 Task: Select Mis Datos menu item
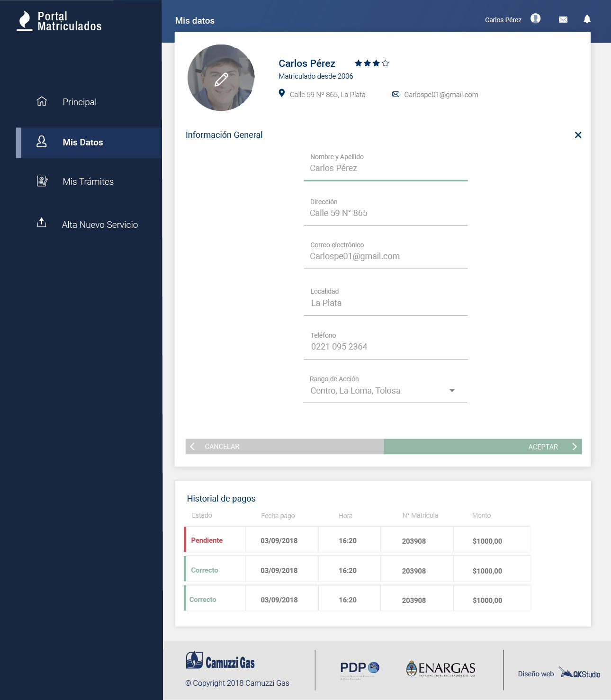[89, 143]
